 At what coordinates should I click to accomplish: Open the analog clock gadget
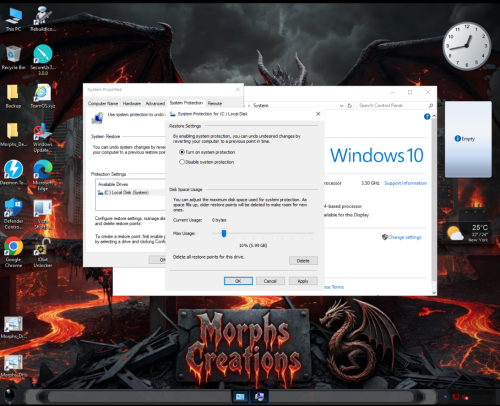point(467,46)
